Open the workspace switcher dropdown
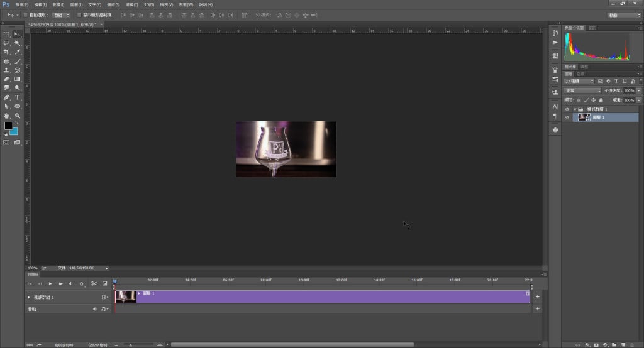Screen dimensions: 644x348 click(x=625, y=15)
